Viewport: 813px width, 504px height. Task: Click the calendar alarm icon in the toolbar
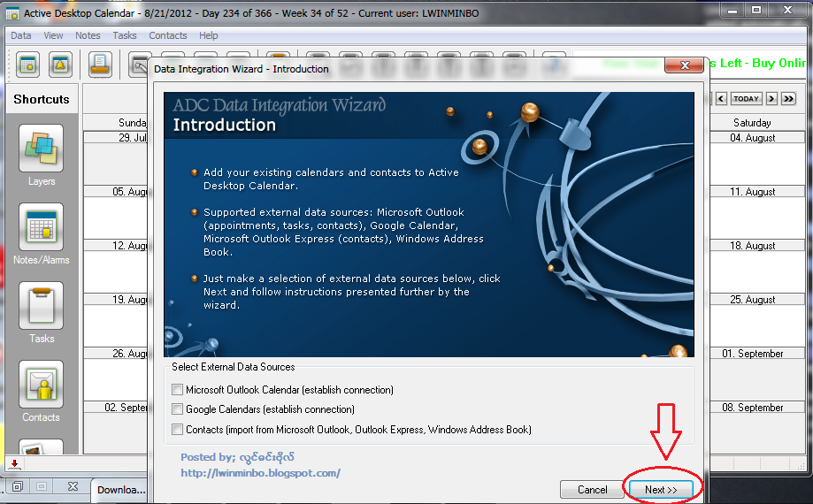[x=60, y=65]
